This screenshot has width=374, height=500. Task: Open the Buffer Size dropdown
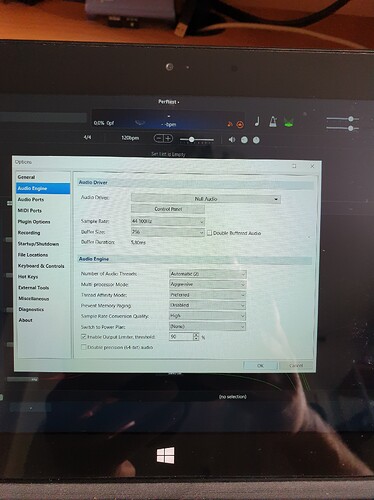point(168,232)
